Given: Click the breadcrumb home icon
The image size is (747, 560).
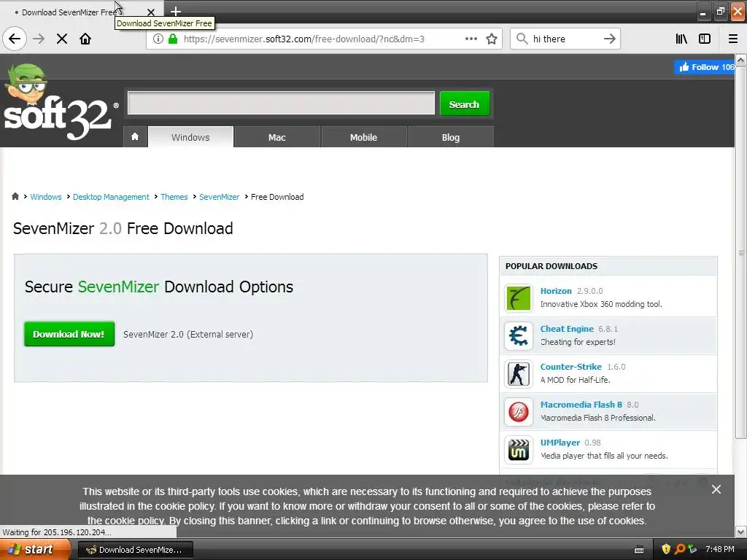Looking at the screenshot, I should pyautogui.click(x=15, y=196).
